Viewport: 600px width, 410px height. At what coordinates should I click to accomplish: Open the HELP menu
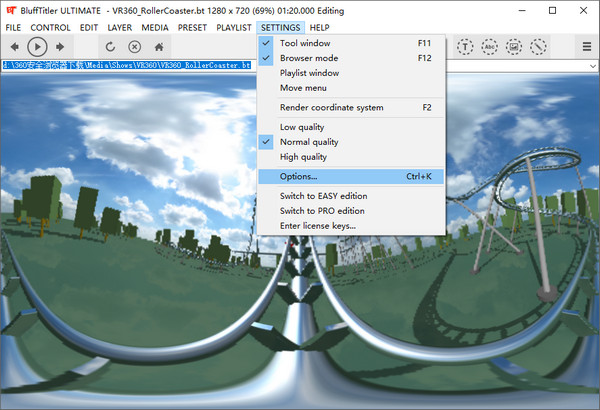click(x=320, y=28)
